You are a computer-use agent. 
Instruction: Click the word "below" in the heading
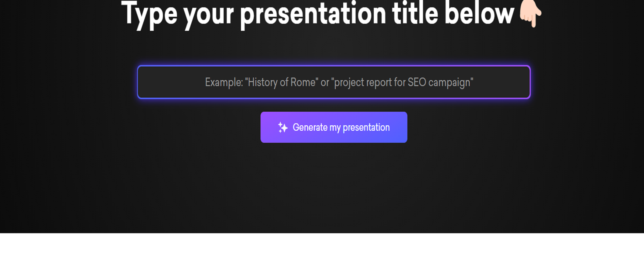pyautogui.click(x=479, y=14)
